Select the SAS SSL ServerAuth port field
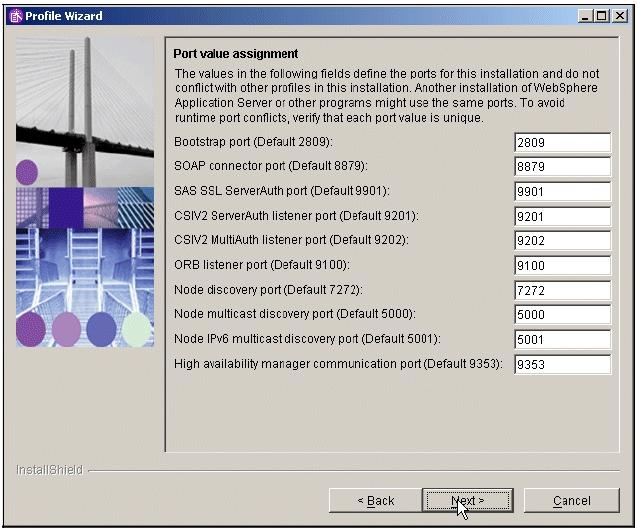 pos(563,191)
